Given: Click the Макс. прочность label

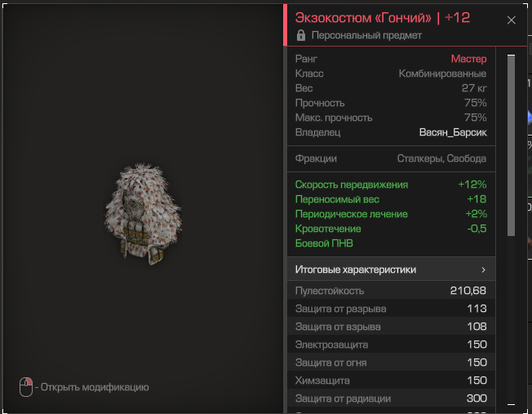Looking at the screenshot, I should (x=334, y=118).
